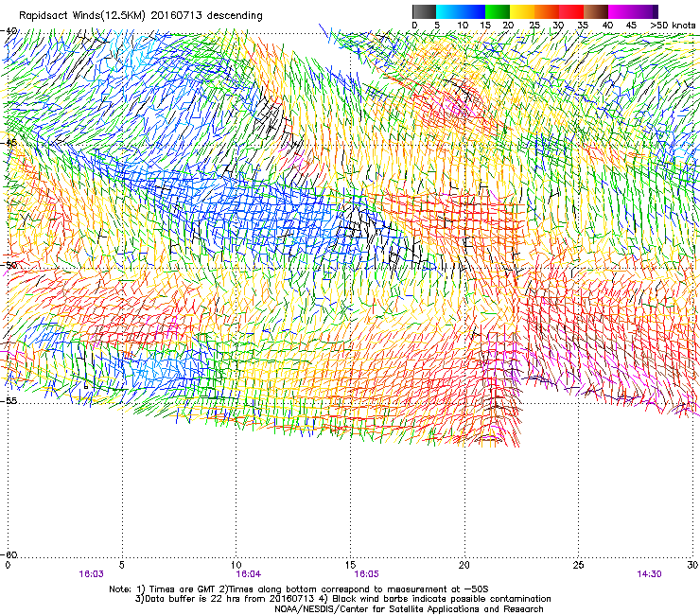Click the '25' longitude label on bottom axis
The width and height of the screenshot is (700, 615).
(x=578, y=565)
